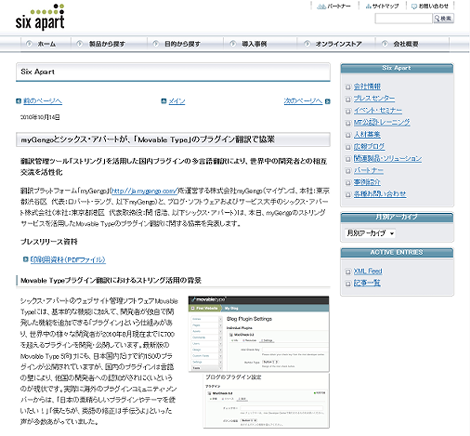Click the arrow icon next to 導入事例
Screen dimensions: 470x436
coord(233,44)
